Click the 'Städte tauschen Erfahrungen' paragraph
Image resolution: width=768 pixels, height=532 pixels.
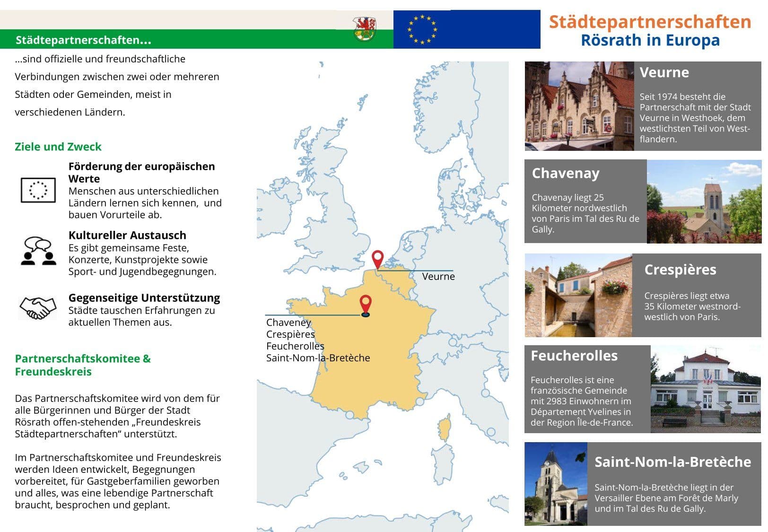(x=141, y=316)
